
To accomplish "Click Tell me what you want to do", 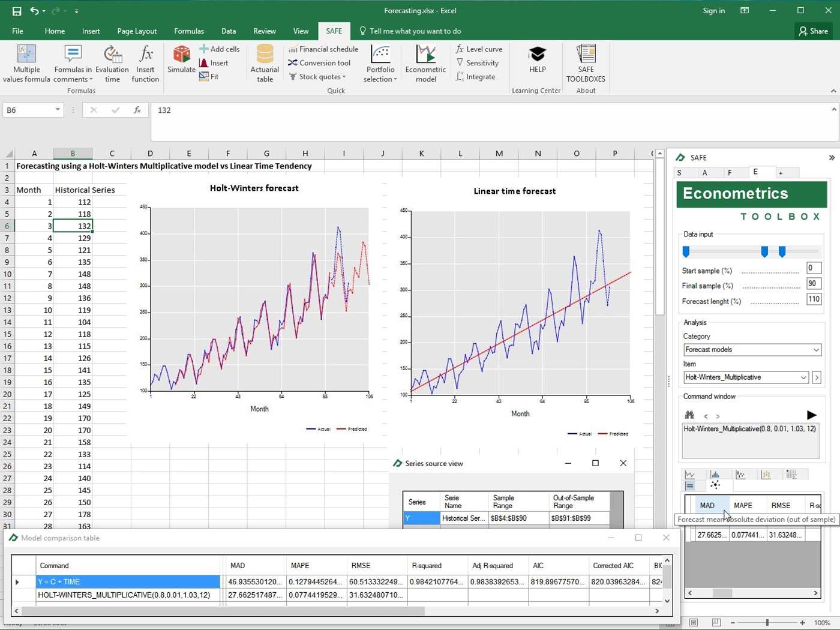I will (410, 31).
